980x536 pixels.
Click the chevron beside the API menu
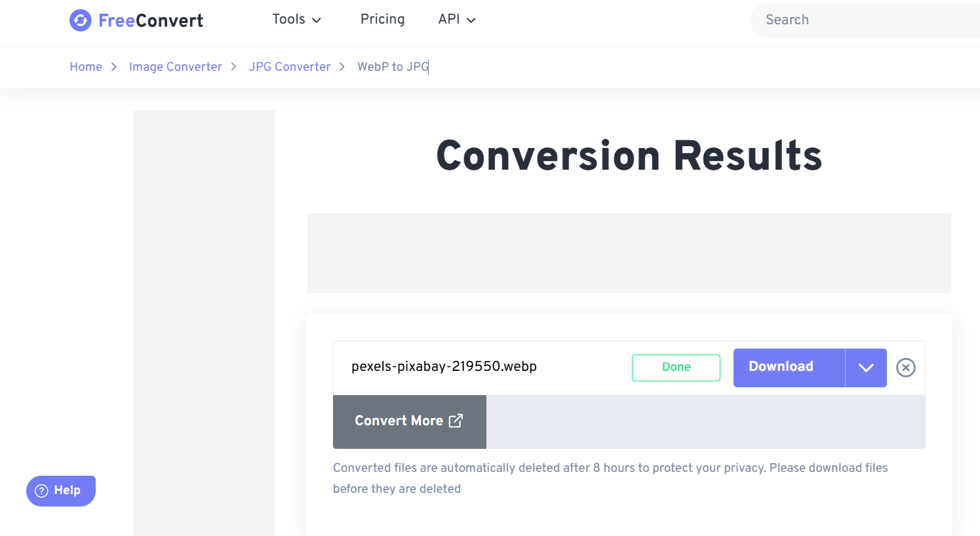coord(471,20)
